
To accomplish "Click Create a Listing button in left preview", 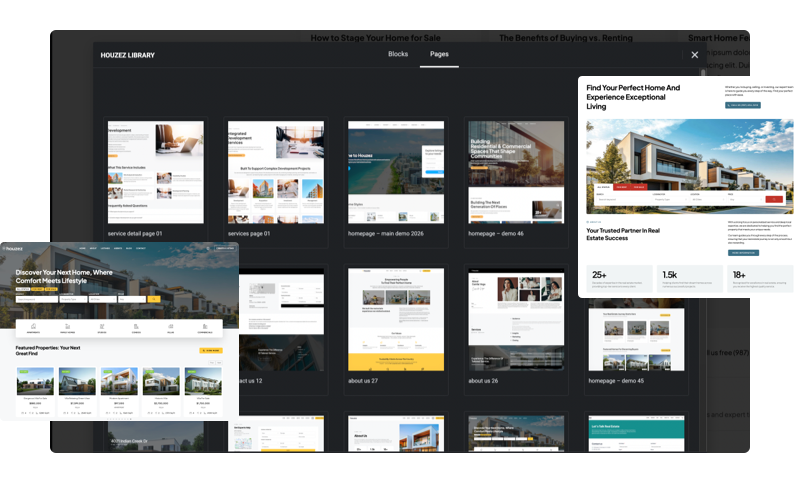I will point(225,248).
